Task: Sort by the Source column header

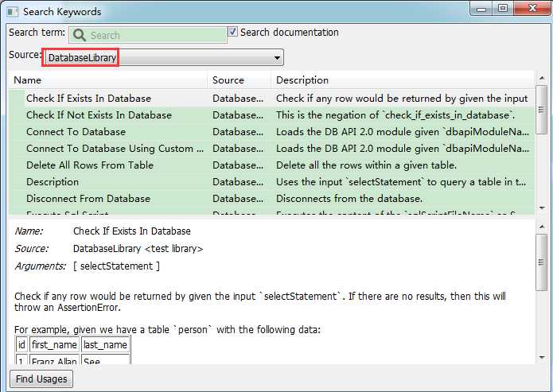Action: (239, 80)
